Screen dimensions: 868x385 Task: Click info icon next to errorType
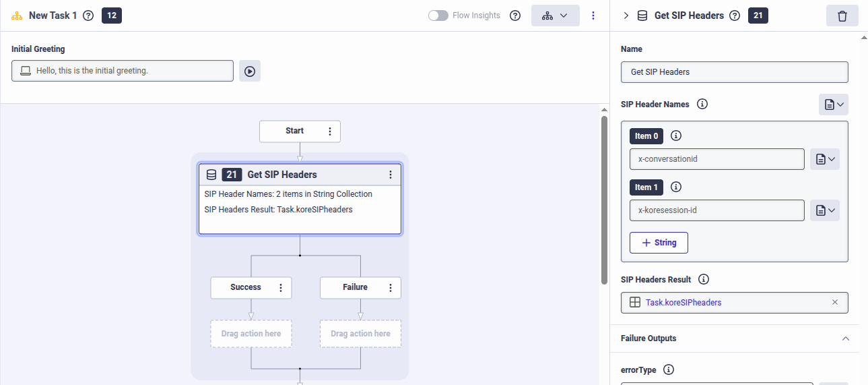(669, 369)
